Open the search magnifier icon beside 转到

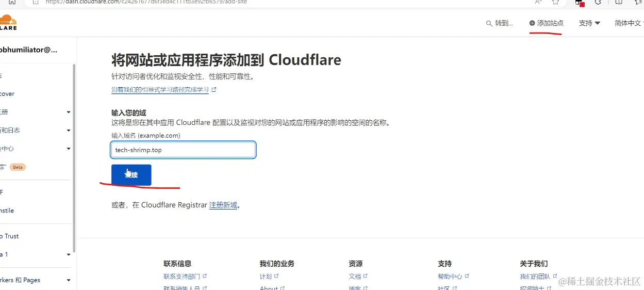[489, 23]
